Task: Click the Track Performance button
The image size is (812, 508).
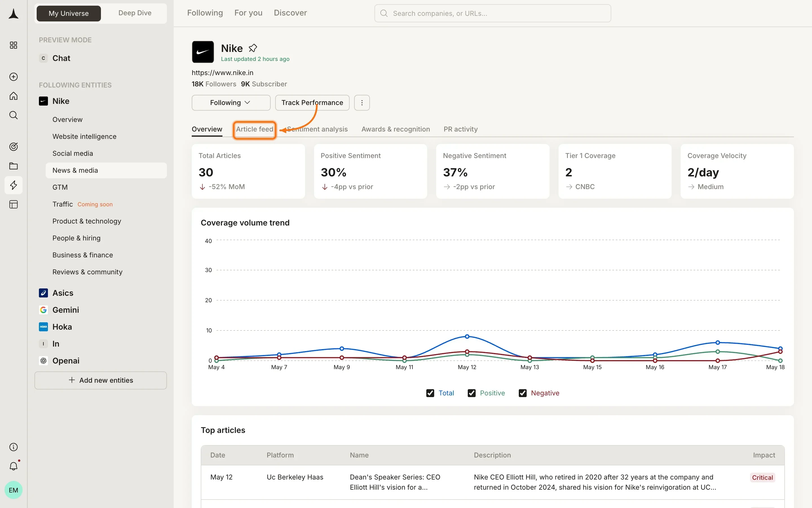Action: pyautogui.click(x=312, y=103)
